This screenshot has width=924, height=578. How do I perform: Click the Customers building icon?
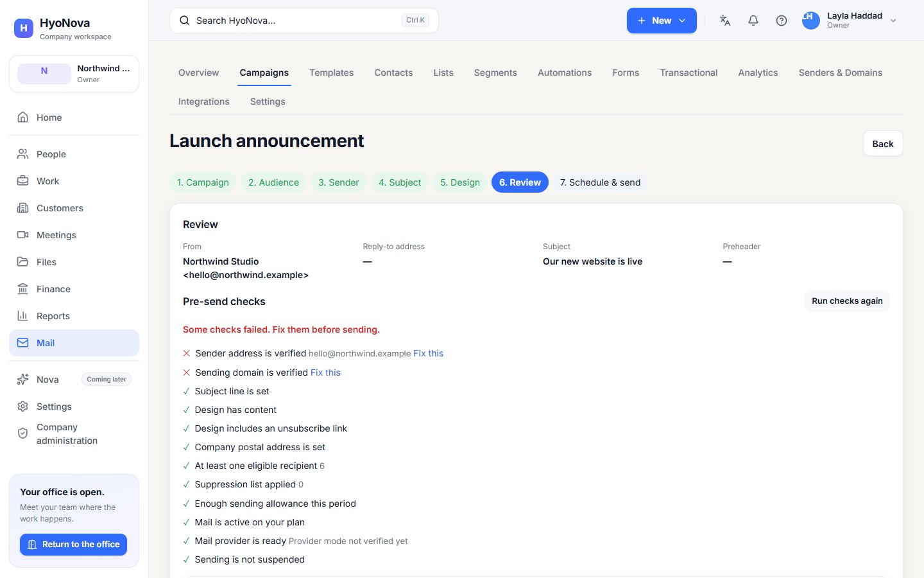click(x=23, y=208)
